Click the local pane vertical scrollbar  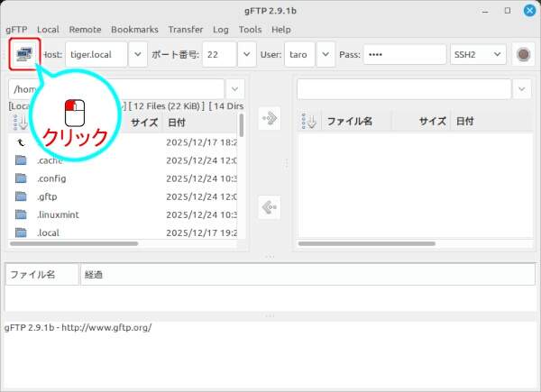coord(241,125)
